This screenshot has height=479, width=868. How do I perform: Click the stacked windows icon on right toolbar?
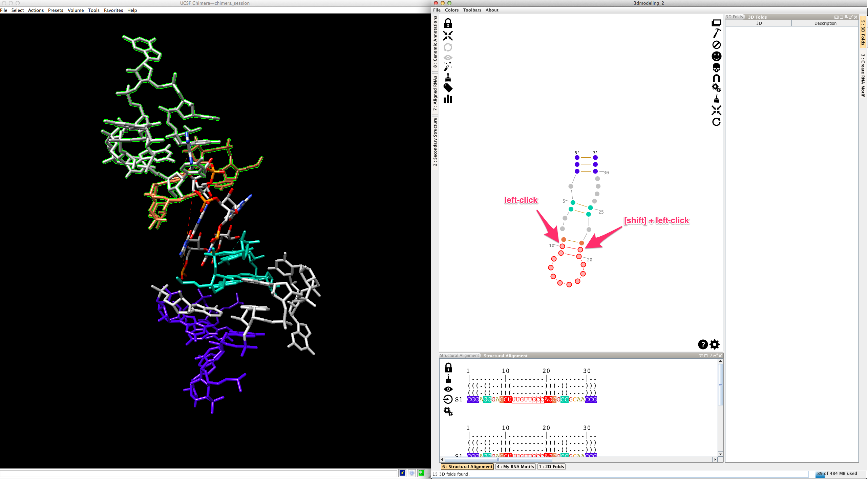716,23
